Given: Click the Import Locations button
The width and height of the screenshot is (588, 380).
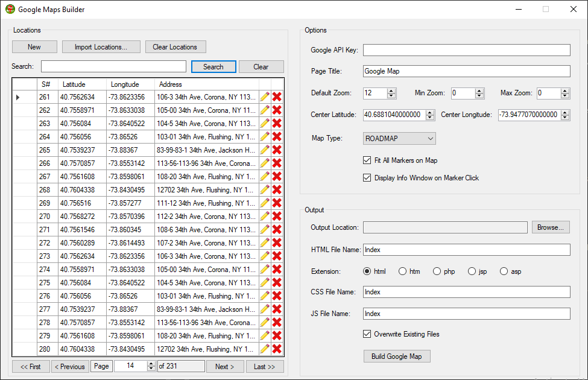Looking at the screenshot, I should pyautogui.click(x=101, y=47).
